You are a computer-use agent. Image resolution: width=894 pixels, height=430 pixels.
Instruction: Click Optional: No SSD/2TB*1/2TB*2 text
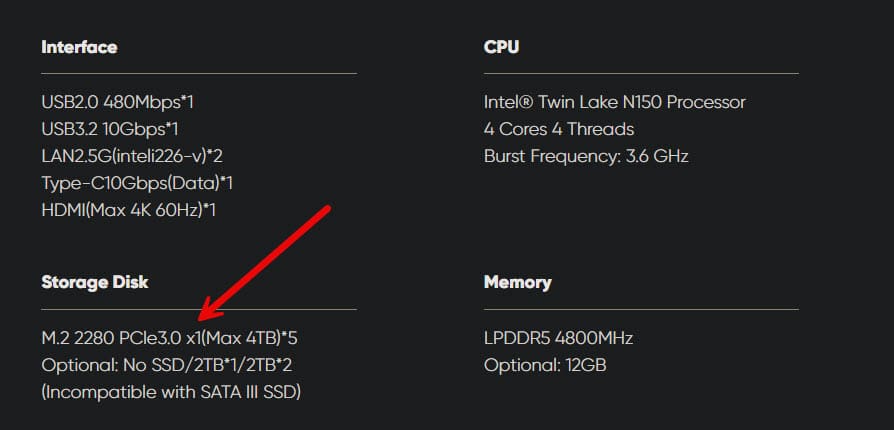167,366
